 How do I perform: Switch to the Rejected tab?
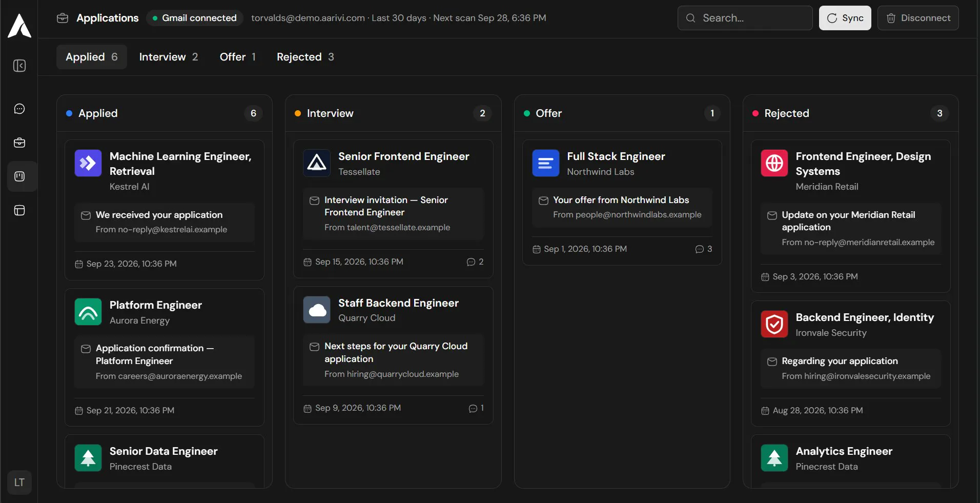tap(305, 57)
